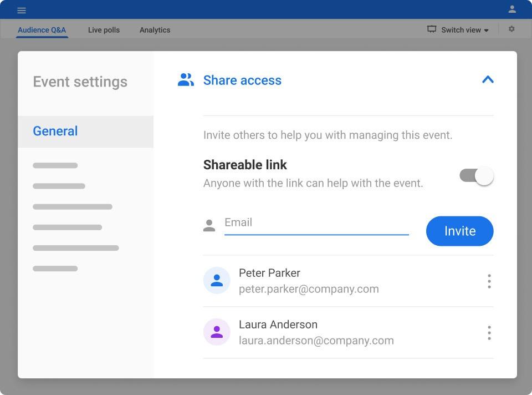532x395 pixels.
Task: Select General in Event settings sidebar
Action: tap(85, 131)
